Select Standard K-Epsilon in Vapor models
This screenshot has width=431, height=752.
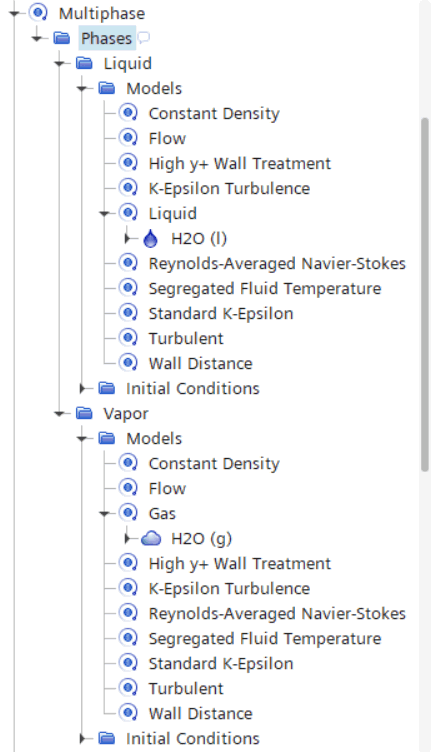221,664
